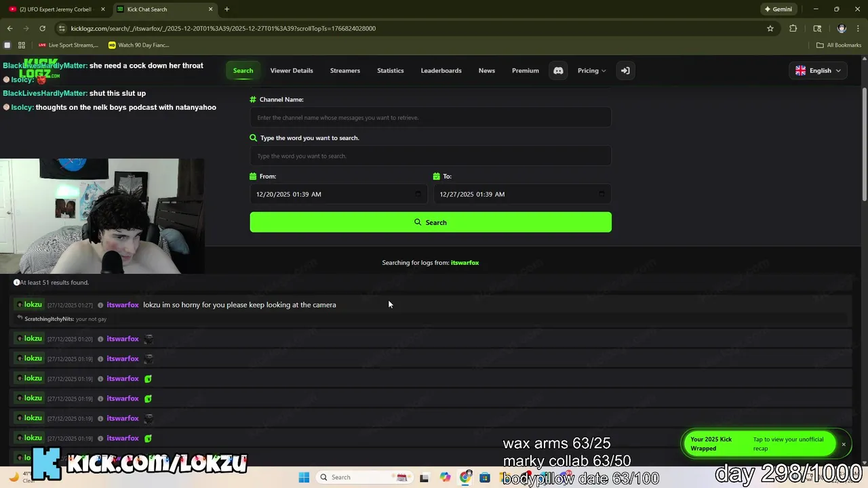Click info icon beside 01:27 itswarfox message
This screenshot has width=868, height=488.
pos(100,305)
